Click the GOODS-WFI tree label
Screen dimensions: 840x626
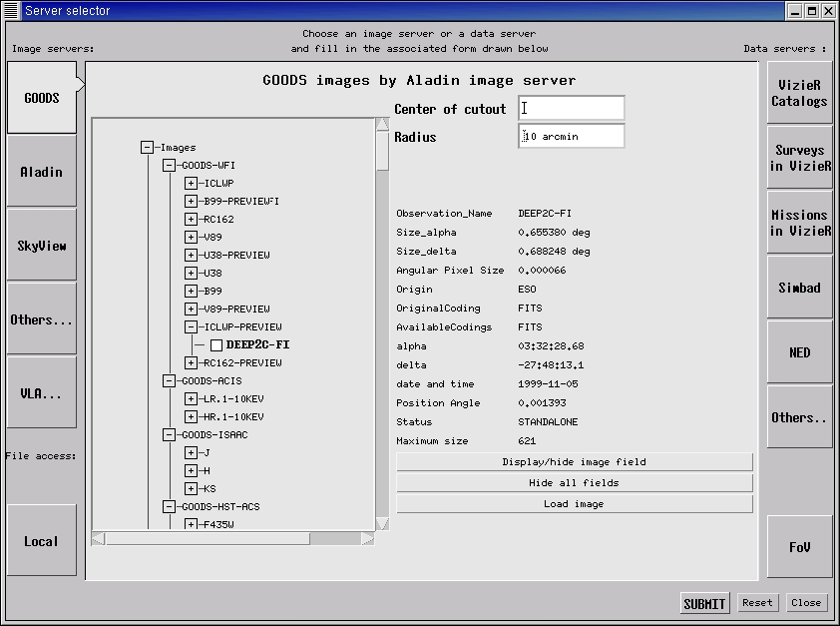(x=209, y=165)
